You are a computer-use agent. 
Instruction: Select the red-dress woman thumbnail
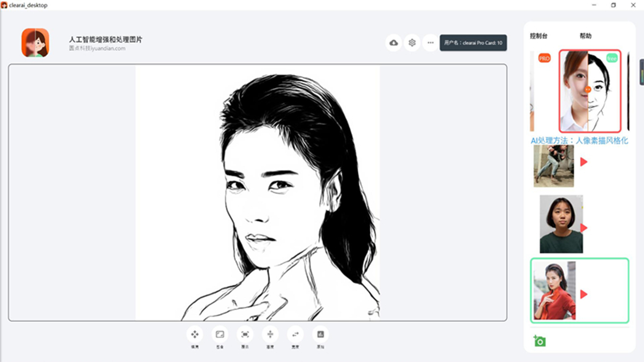[x=554, y=291]
